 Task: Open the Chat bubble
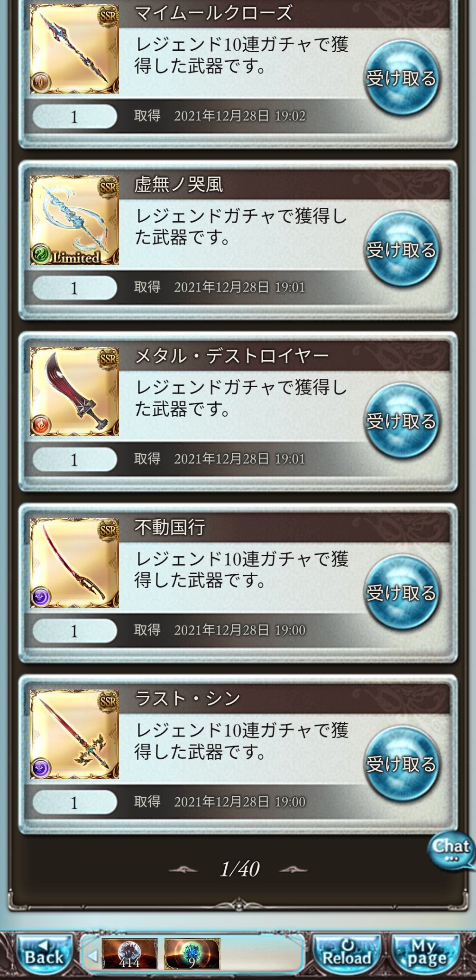pyautogui.click(x=451, y=850)
